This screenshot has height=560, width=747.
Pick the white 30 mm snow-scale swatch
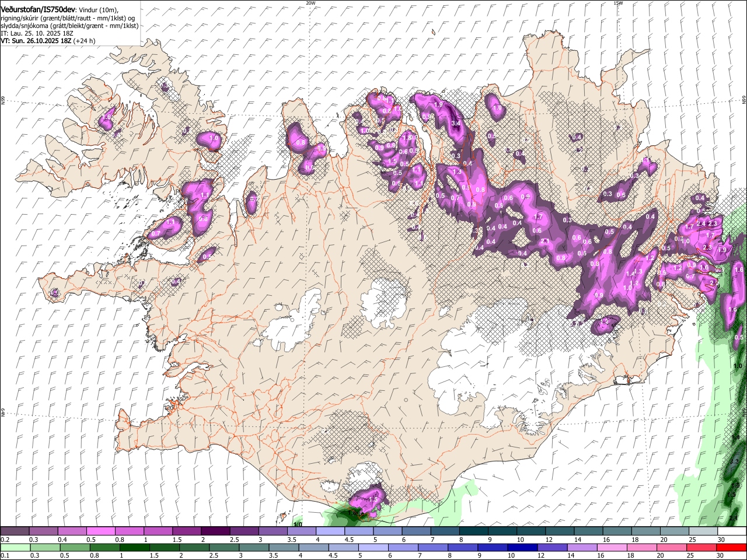coord(732,531)
